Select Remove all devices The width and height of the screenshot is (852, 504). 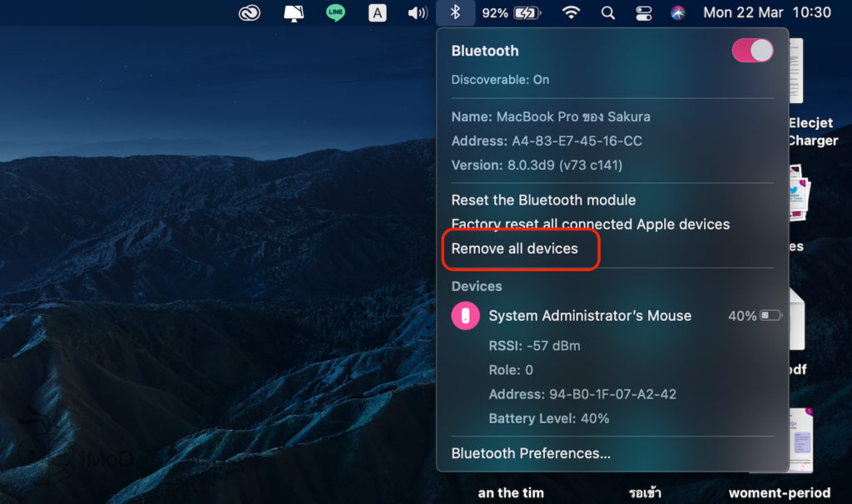(514, 249)
